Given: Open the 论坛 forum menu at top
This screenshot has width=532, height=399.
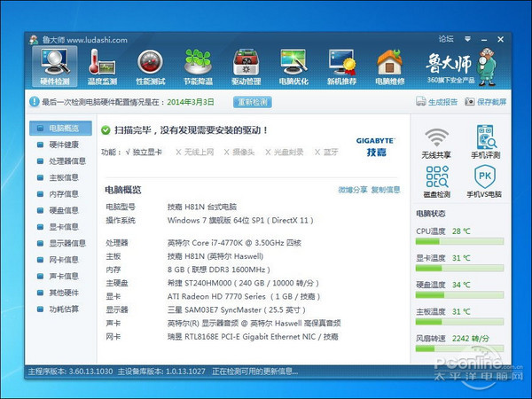Looking at the screenshot, I should pyautogui.click(x=445, y=39).
